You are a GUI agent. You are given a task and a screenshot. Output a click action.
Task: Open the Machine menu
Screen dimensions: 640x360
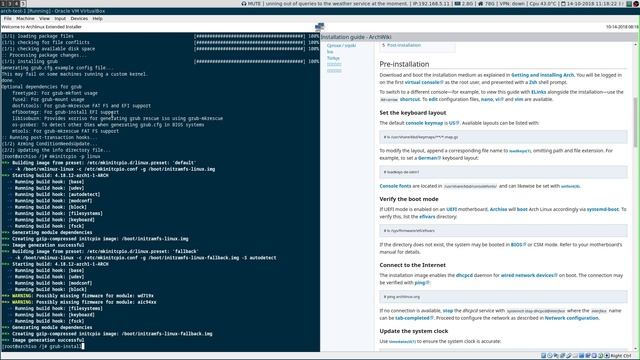point(25,18)
